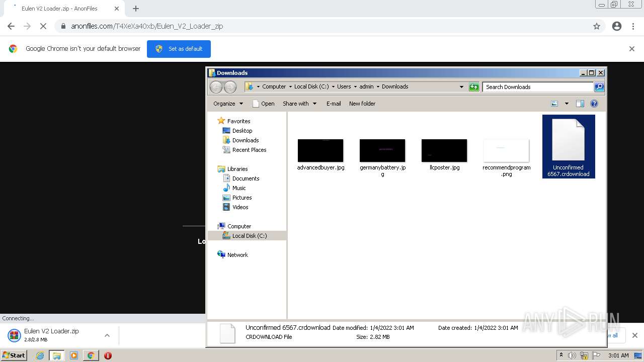The width and height of the screenshot is (644, 362).
Task: Open download options chevron for Eulen zip
Action: click(x=107, y=335)
